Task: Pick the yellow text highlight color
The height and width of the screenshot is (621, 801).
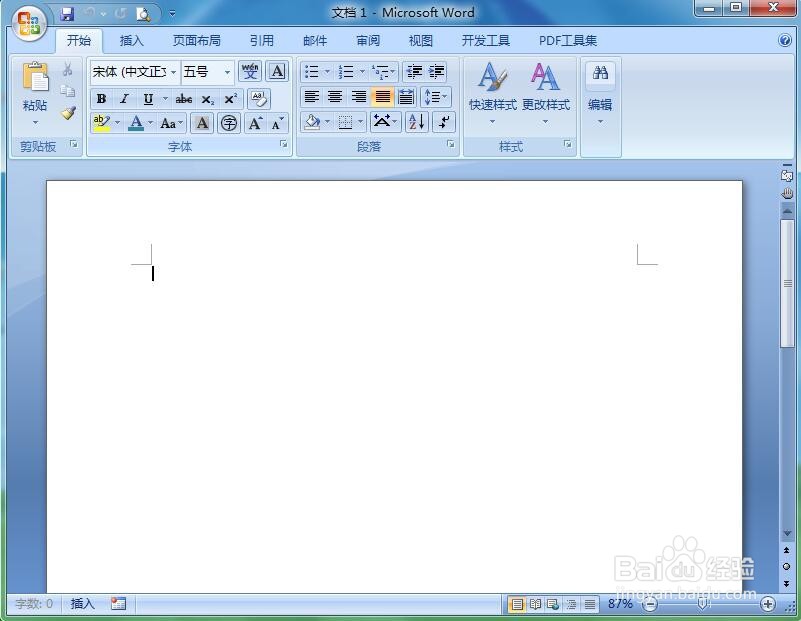Action: point(102,123)
